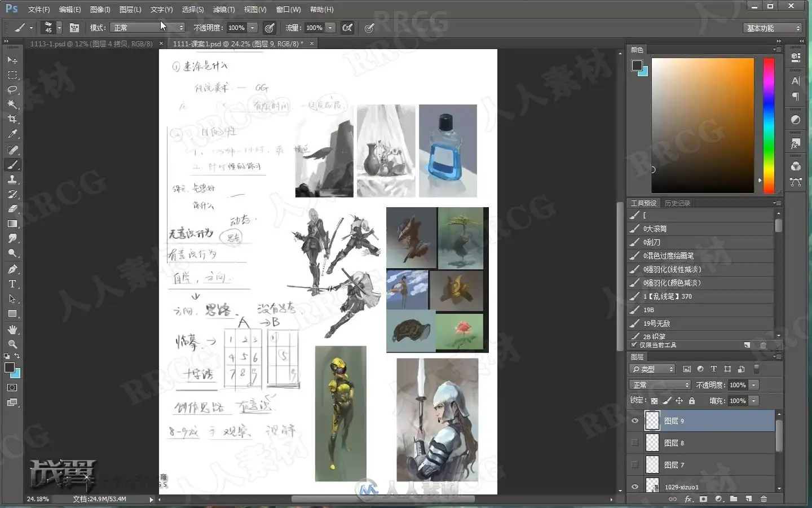812x508 pixels.
Task: Toggle layer filtering switch
Action: click(757, 369)
